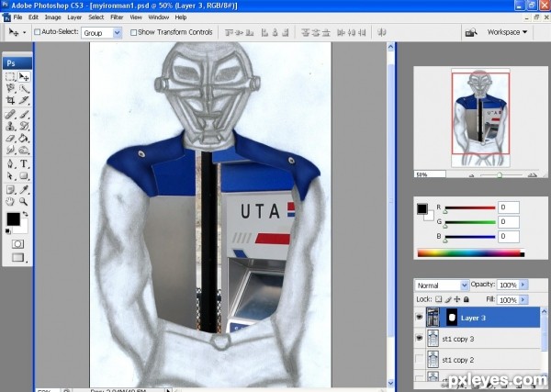The width and height of the screenshot is (551, 392).
Task: Toggle lock image pixels
Action: click(x=448, y=299)
